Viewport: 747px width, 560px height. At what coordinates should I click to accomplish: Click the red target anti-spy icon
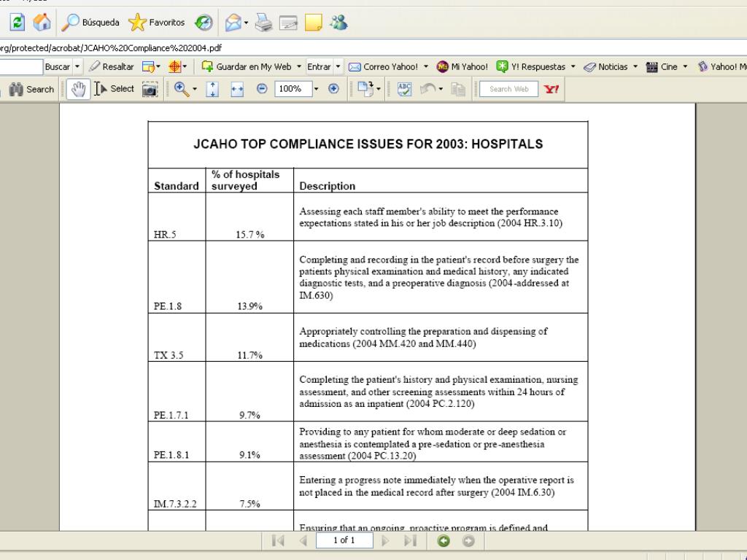[x=175, y=66]
